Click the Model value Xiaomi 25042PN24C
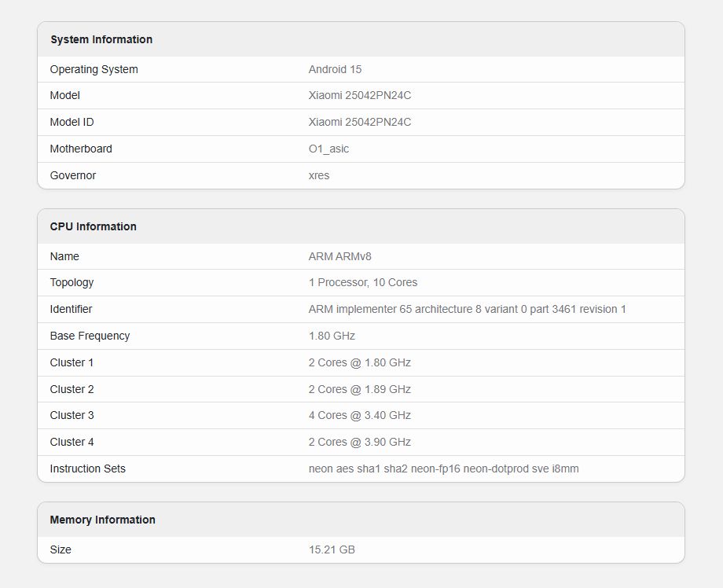Viewport: 723px width, 588px height. (x=360, y=95)
